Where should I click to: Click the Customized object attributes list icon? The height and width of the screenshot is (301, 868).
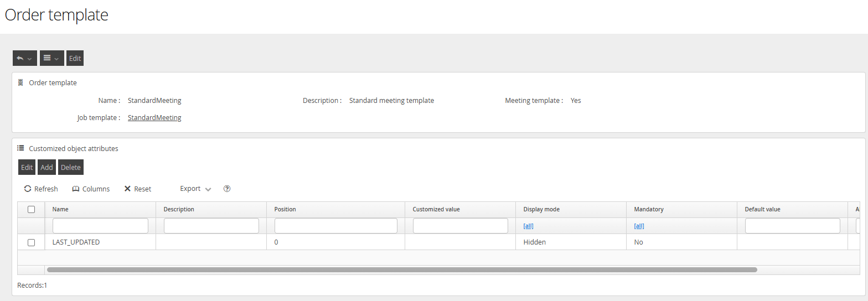20,148
